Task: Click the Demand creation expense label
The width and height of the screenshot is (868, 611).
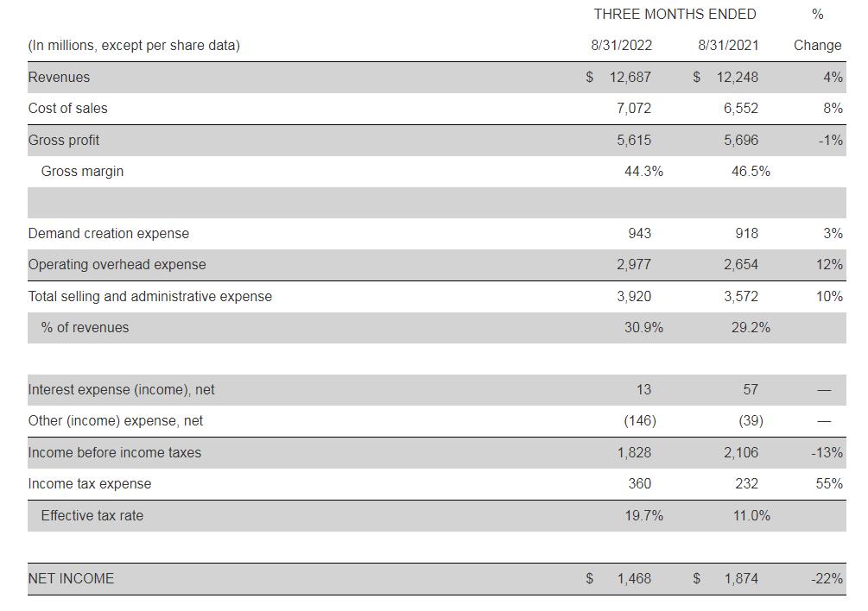Action: pos(108,233)
